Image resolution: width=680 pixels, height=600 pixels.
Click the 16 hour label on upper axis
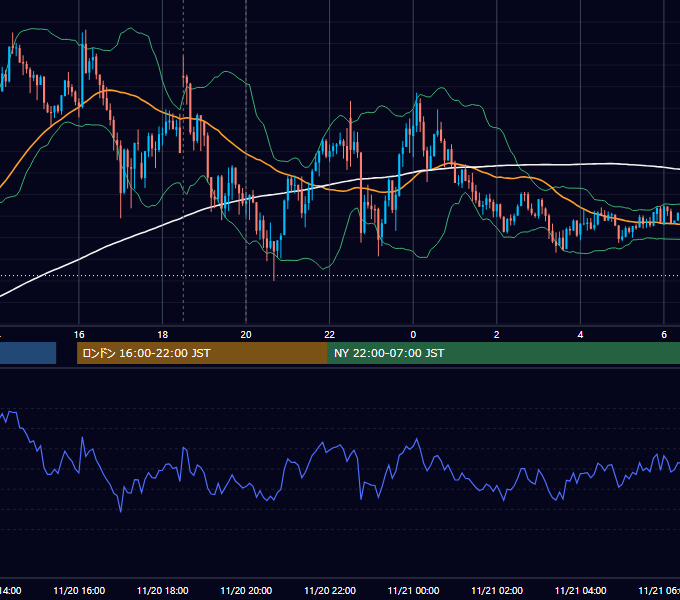79,335
